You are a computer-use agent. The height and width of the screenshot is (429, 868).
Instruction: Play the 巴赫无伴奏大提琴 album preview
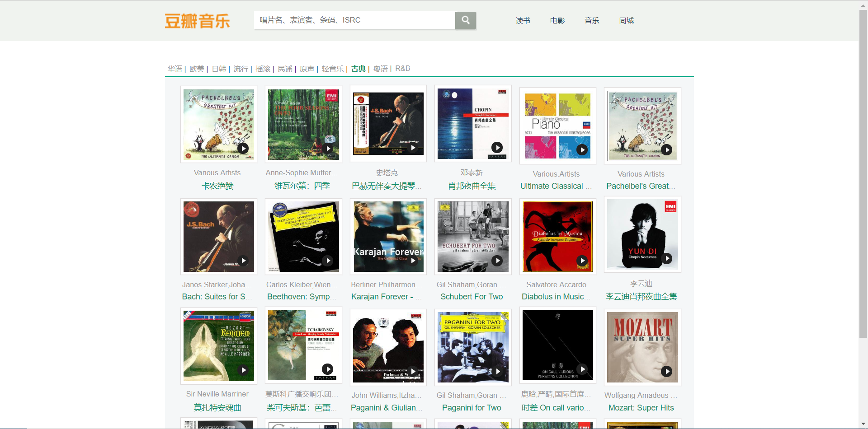(413, 148)
